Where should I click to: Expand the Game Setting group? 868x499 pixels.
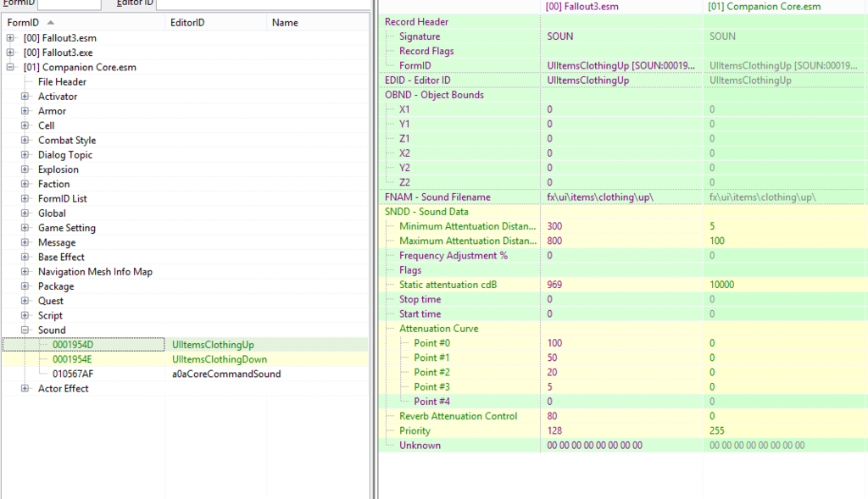click(x=25, y=228)
